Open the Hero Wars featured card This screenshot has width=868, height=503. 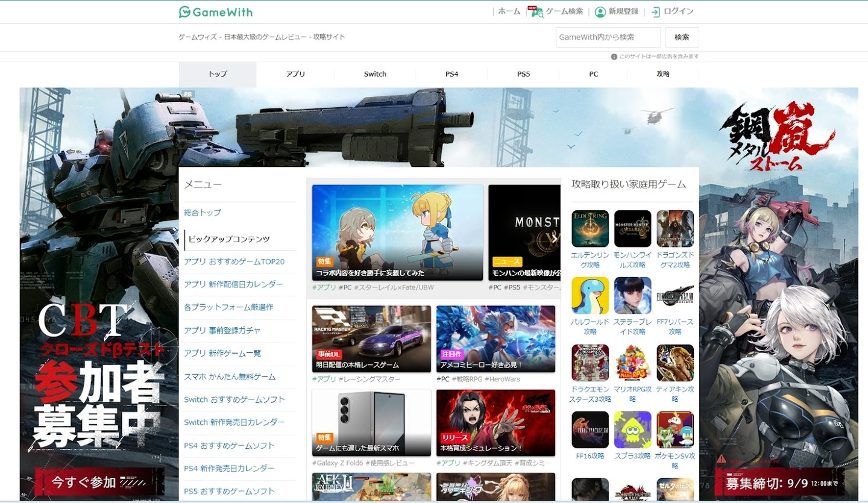click(495, 339)
